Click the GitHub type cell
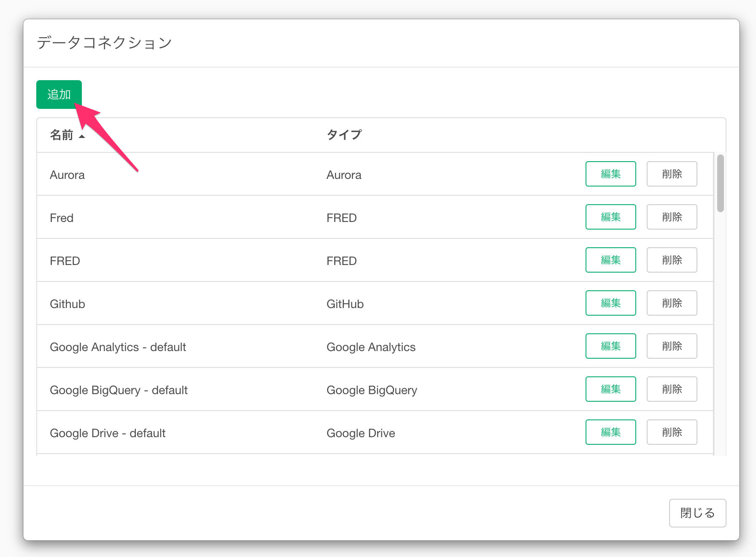This screenshot has height=557, width=756. click(x=345, y=304)
